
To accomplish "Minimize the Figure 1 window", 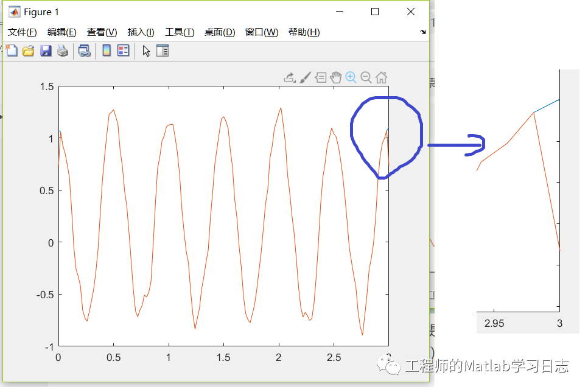I will [340, 12].
